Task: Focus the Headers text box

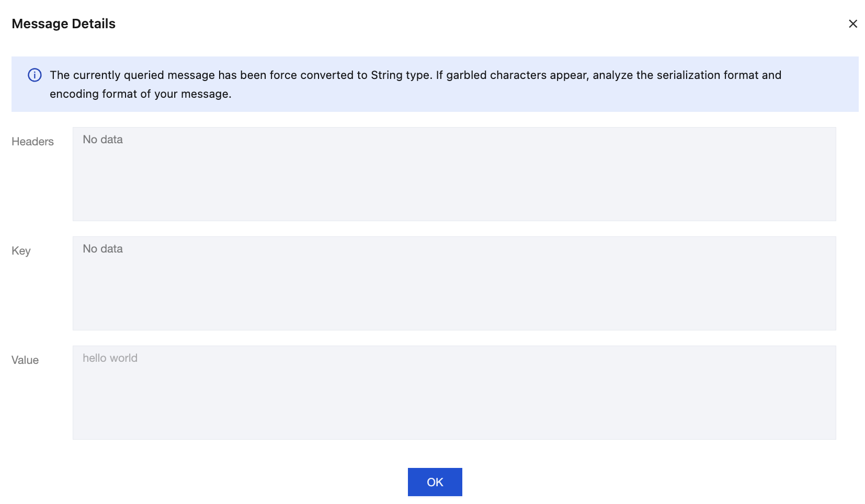Action: coord(454,174)
